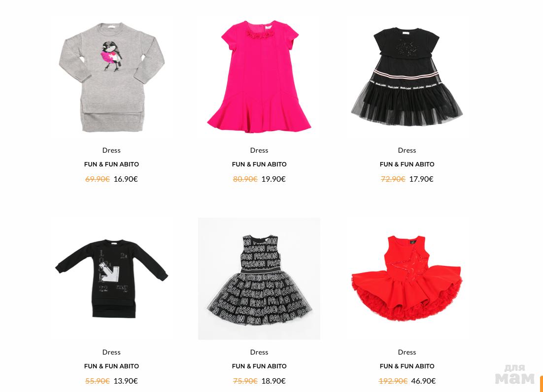Select FUN & FUN ABITO under gray sweater
The width and height of the screenshot is (543, 392).
point(111,164)
